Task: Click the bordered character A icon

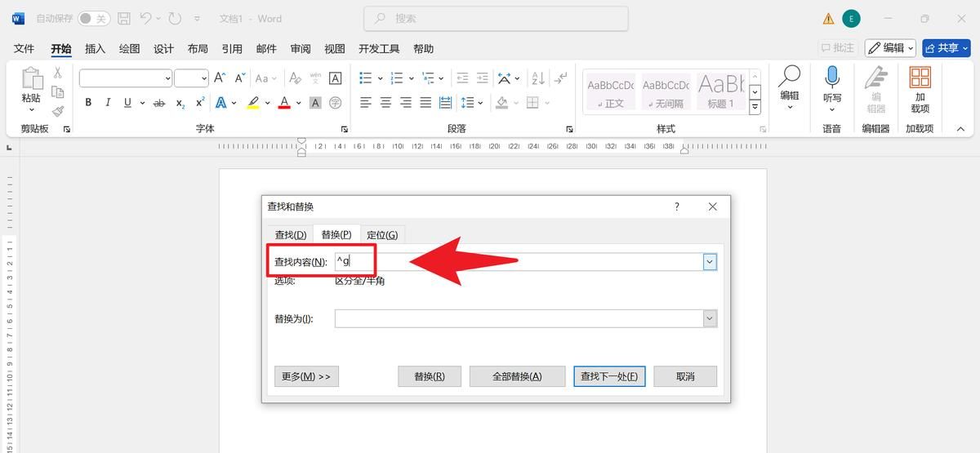Action: pos(335,78)
